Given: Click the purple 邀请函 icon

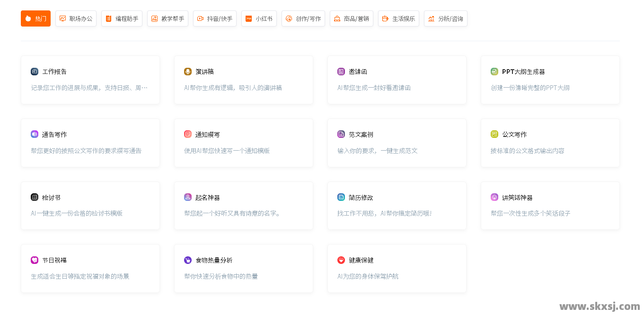Looking at the screenshot, I should point(341,72).
